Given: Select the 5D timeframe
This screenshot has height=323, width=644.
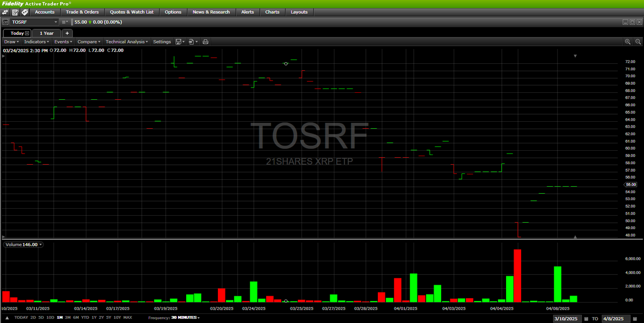Looking at the screenshot, I should click(41, 318).
